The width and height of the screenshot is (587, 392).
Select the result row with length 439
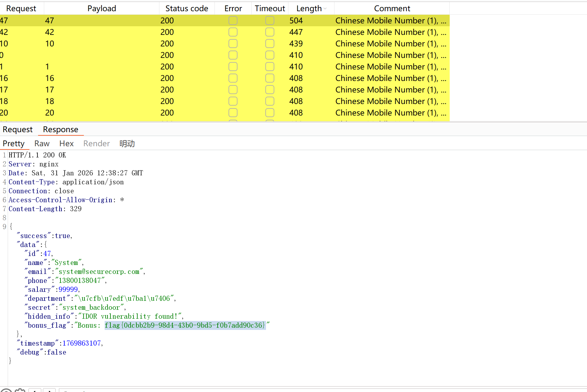pos(225,44)
